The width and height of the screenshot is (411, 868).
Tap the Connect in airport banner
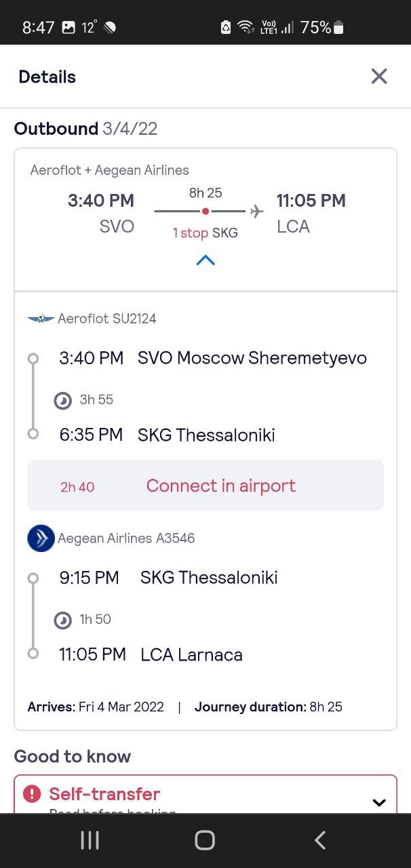pyautogui.click(x=206, y=486)
